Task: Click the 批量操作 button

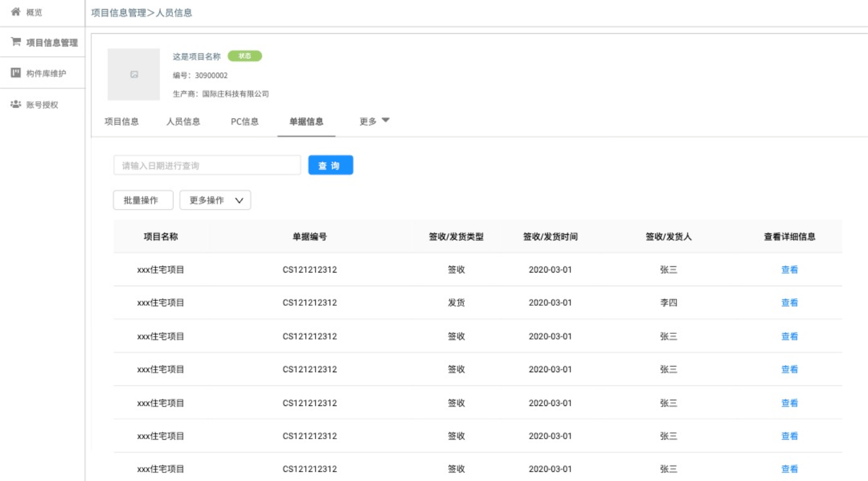Action: coord(143,200)
